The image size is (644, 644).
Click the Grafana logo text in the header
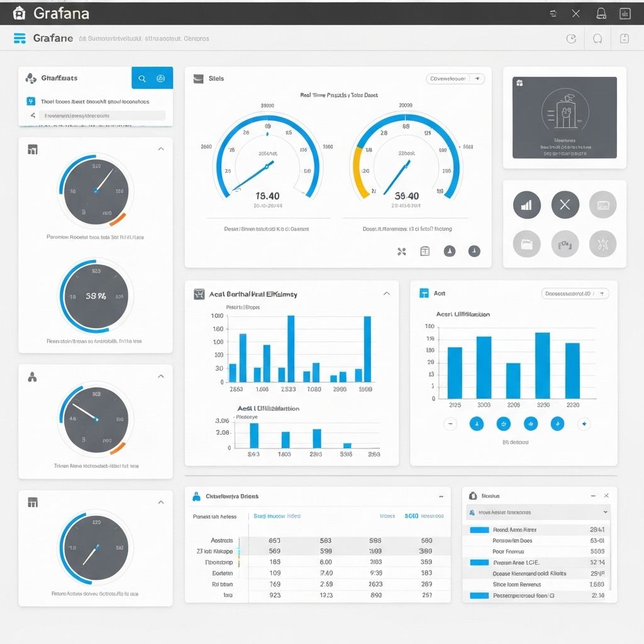[x=53, y=38]
